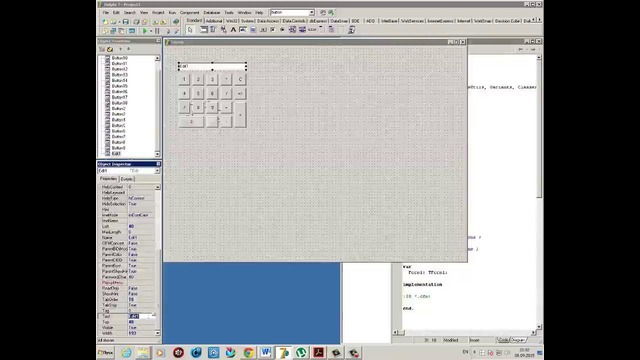Click the calculator button labeled 0
Image resolution: width=640 pixels, height=360 pixels.
(x=191, y=122)
